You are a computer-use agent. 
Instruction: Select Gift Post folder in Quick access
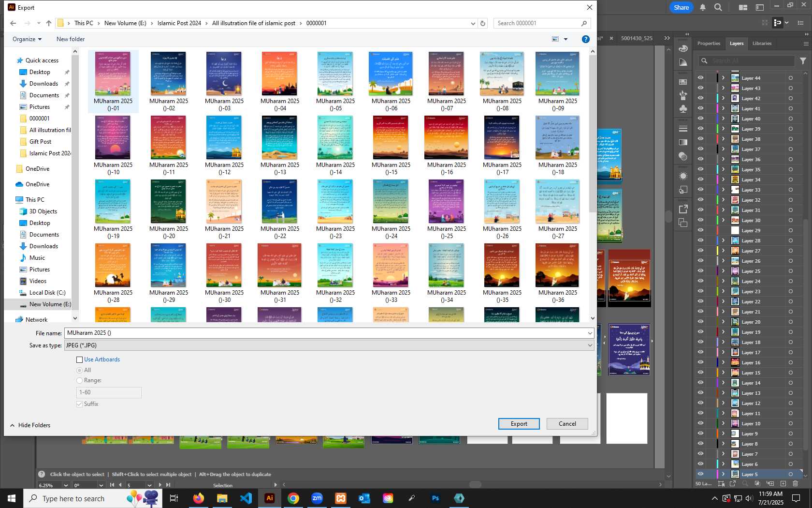pos(40,142)
